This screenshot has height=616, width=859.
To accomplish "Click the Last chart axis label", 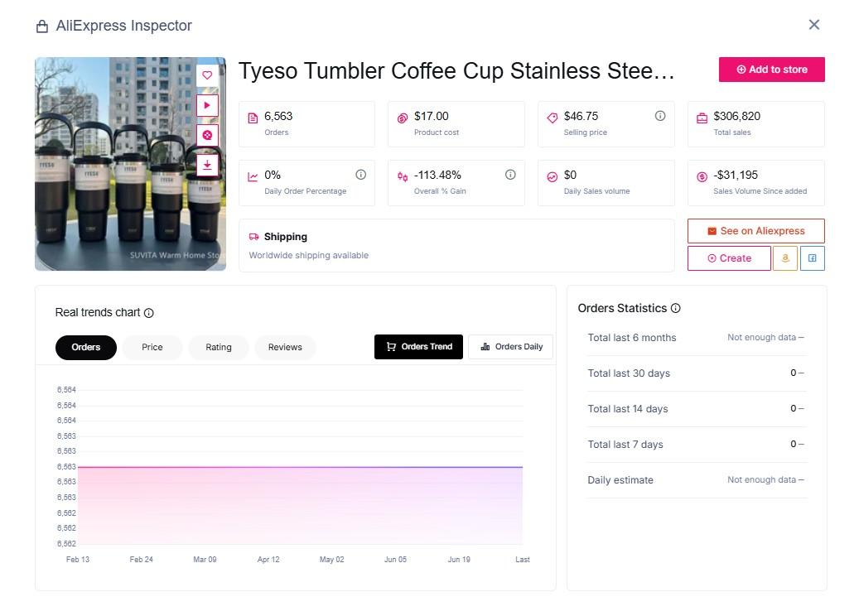I will click(523, 560).
